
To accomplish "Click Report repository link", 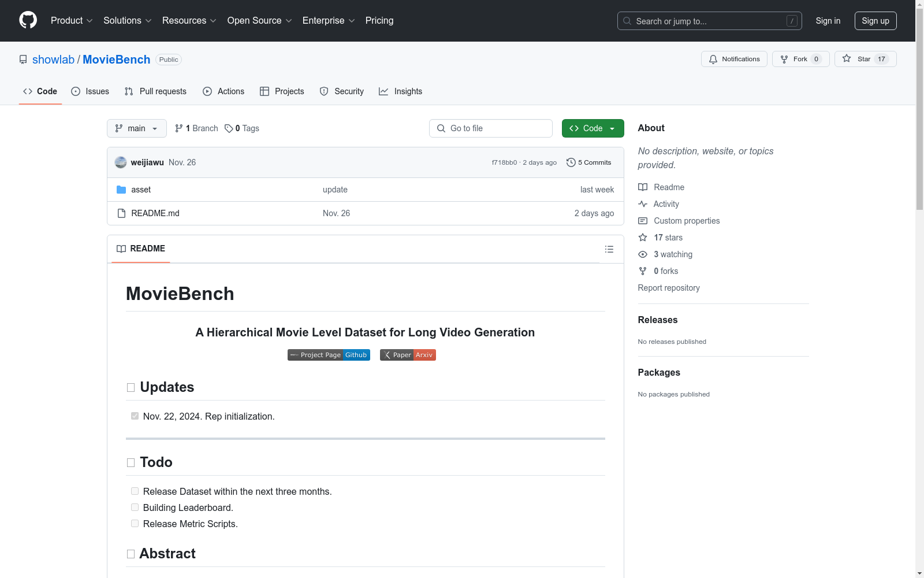I will pos(669,288).
